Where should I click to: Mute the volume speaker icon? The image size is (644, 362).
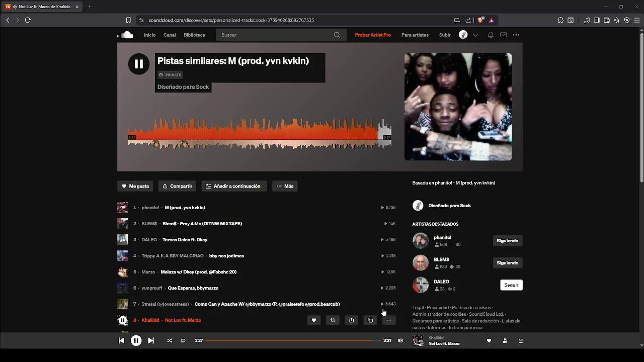400,340
